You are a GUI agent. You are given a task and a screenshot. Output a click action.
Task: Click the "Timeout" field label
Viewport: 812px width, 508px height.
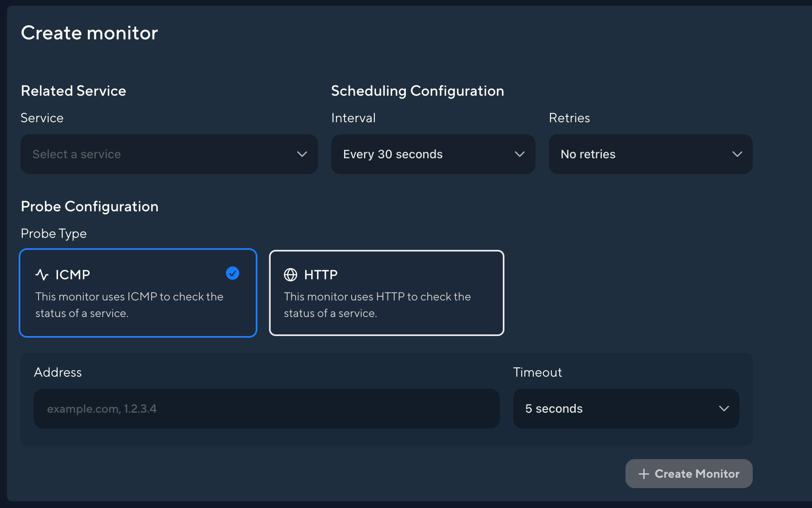click(537, 372)
